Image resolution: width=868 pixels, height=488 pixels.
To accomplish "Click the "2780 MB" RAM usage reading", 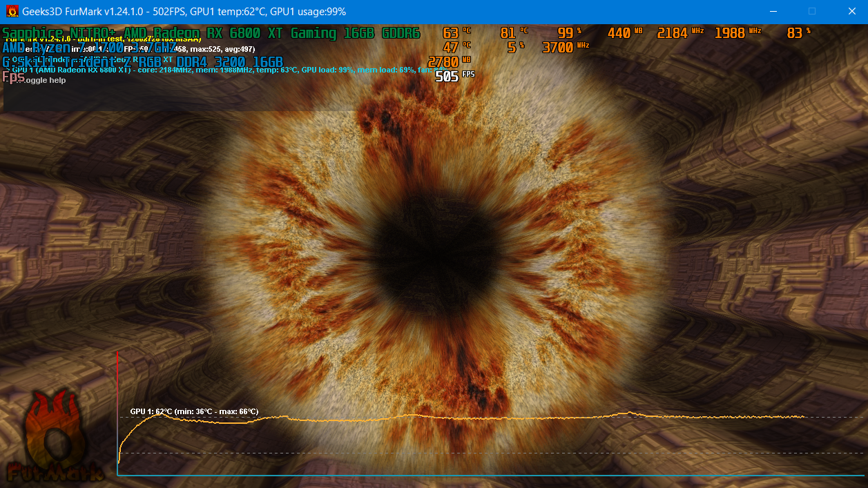I will [x=450, y=61].
